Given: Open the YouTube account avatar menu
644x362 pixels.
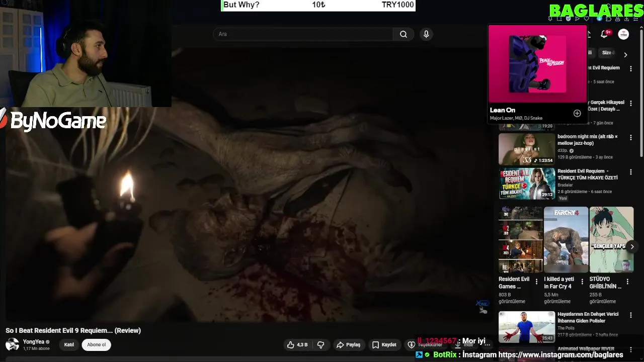Looking at the screenshot, I should [x=623, y=34].
